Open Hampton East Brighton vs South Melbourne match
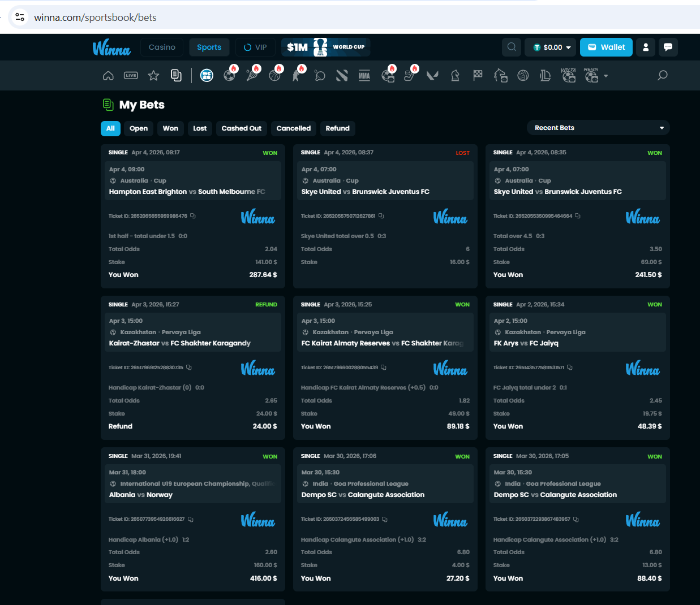The height and width of the screenshot is (605, 700). pos(187,192)
